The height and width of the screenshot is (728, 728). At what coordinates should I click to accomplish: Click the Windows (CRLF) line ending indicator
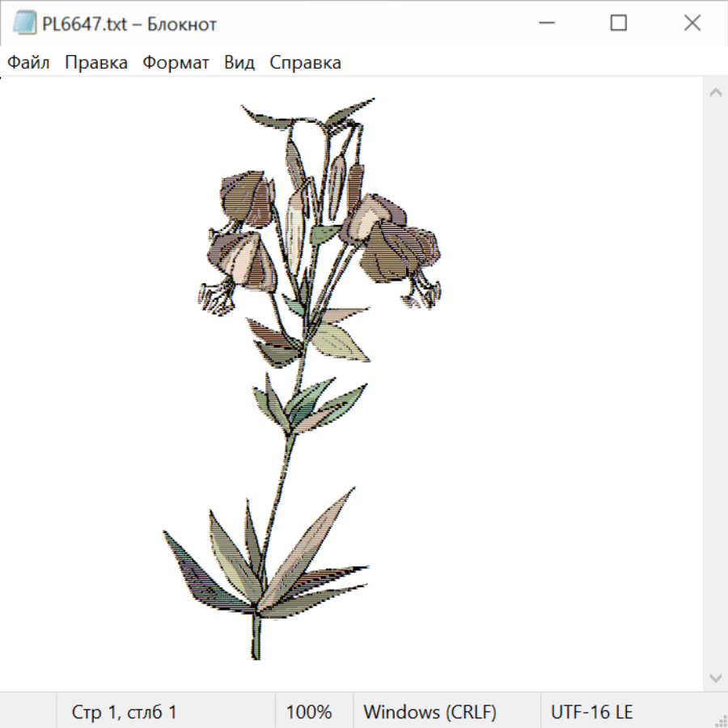click(x=430, y=712)
